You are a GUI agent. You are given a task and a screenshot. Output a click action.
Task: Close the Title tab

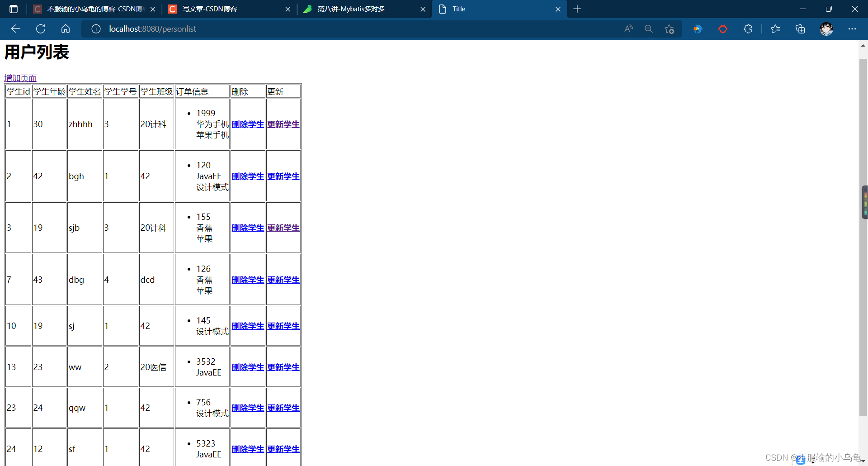(x=558, y=9)
